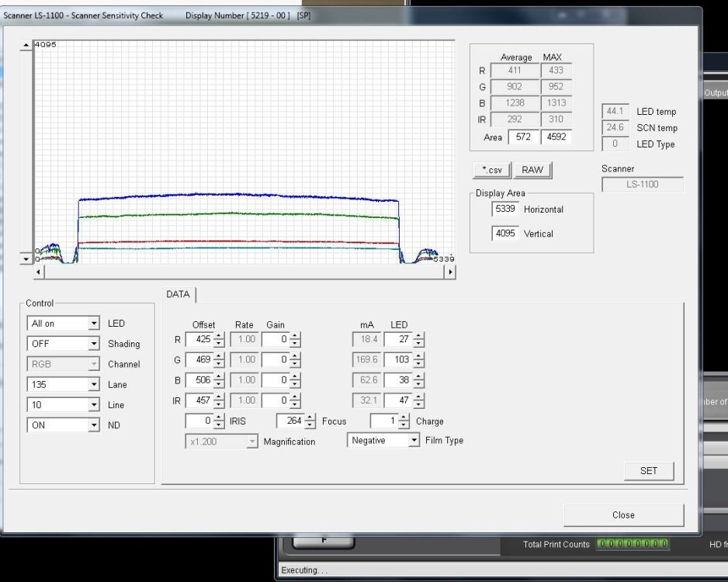The width and height of the screenshot is (728, 582).
Task: Click the Area Average field showing 572
Action: coord(524,137)
